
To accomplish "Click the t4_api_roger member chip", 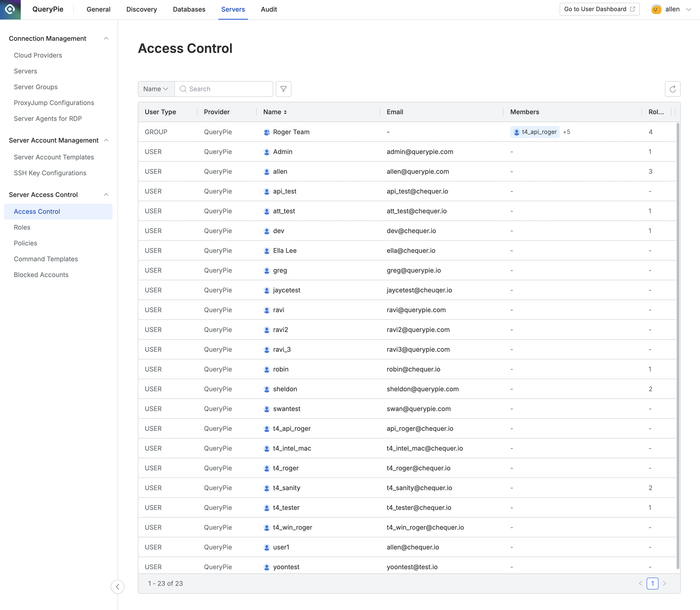I will click(534, 132).
